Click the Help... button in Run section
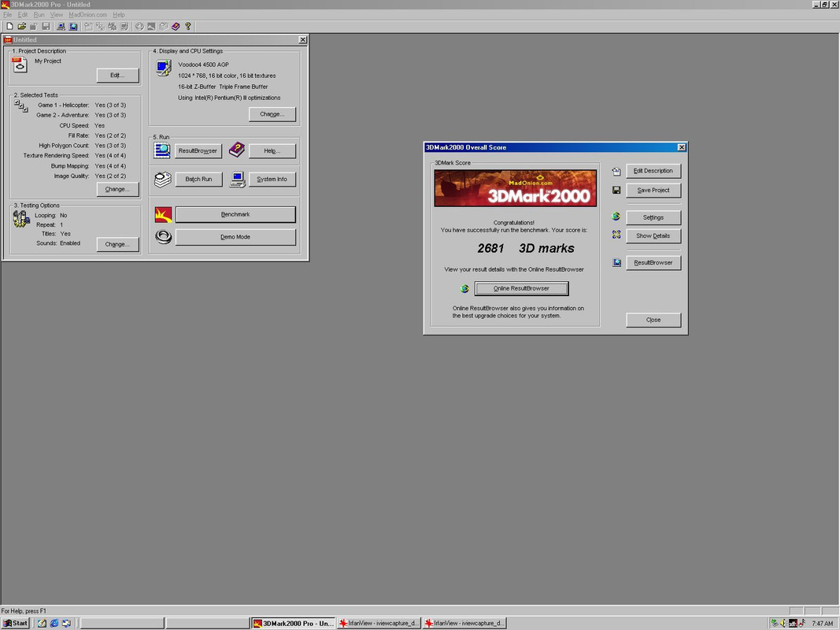 tap(272, 151)
